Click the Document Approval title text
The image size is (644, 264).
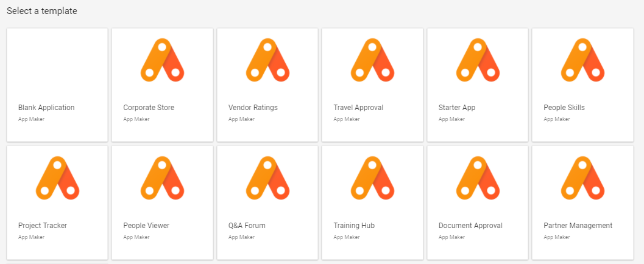point(470,226)
